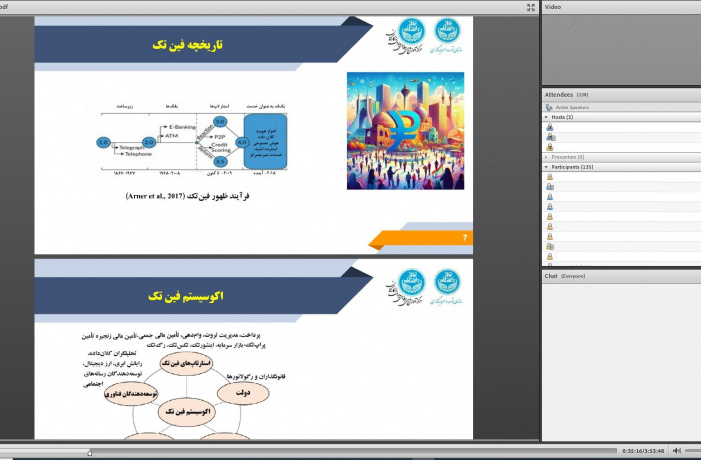Click the دولت oval in the ecosystem diagram
The width and height of the screenshot is (701, 460).
(x=243, y=393)
